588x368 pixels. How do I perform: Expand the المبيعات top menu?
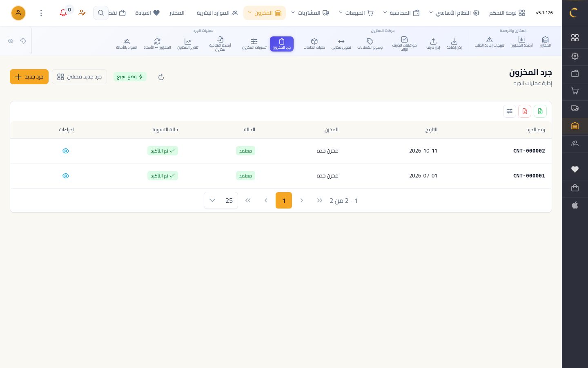(356, 13)
